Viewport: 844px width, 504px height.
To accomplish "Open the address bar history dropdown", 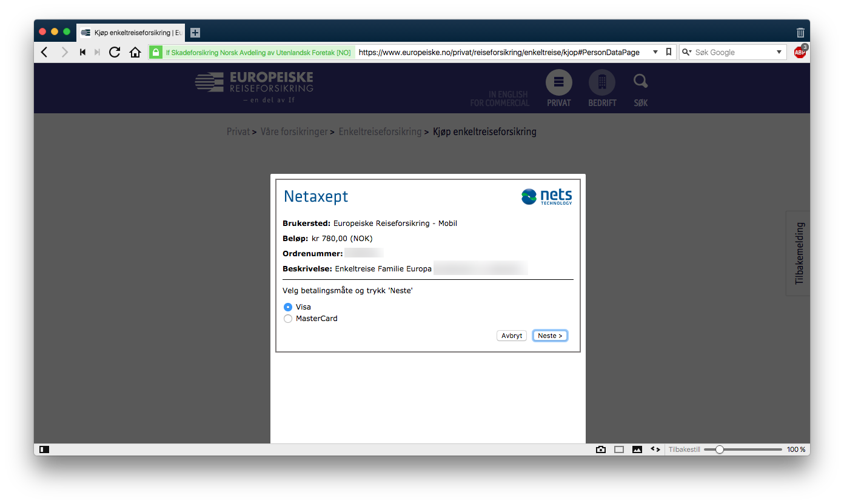I will click(x=655, y=52).
